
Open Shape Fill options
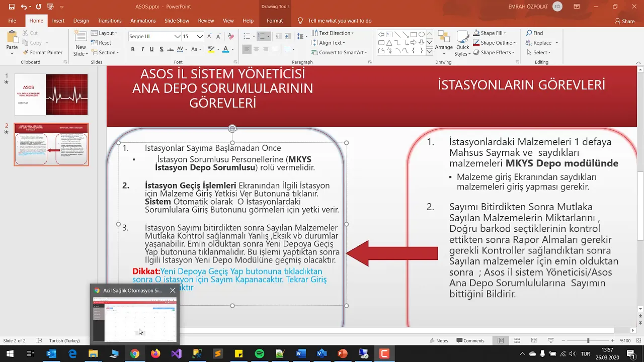[489, 33]
